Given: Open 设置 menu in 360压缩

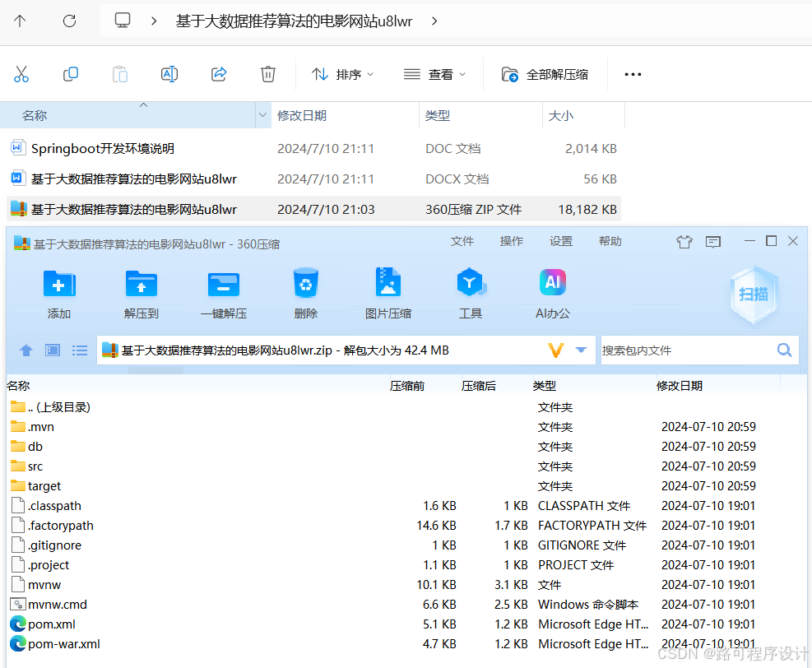Looking at the screenshot, I should [x=561, y=241].
